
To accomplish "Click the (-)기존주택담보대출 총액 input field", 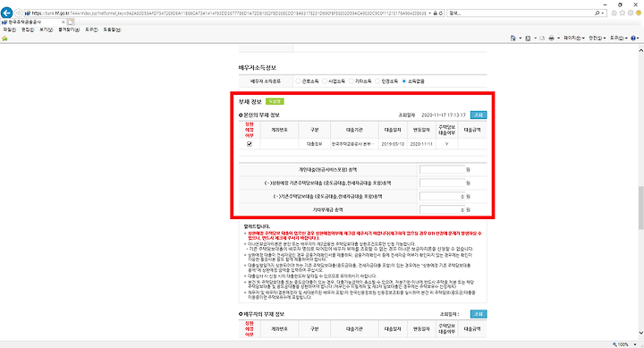I will (442, 197).
